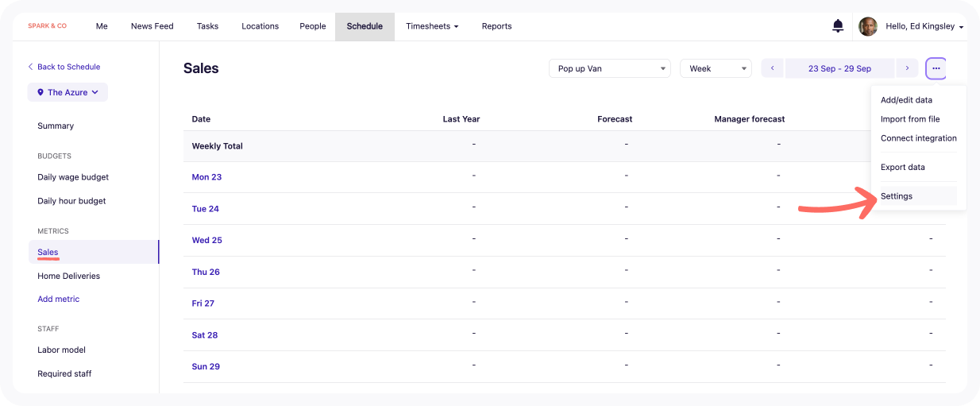Choose Connect integration menu item
The width and height of the screenshot is (980, 406).
(x=919, y=138)
